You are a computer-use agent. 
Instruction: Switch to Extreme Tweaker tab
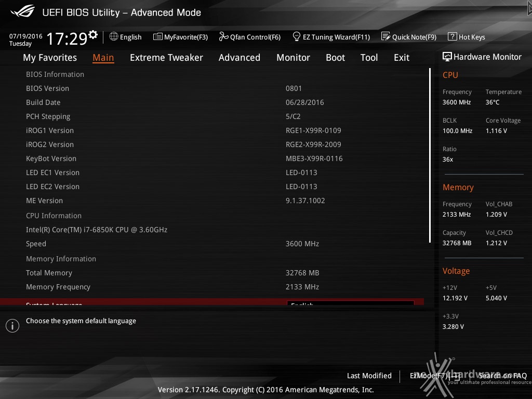166,58
